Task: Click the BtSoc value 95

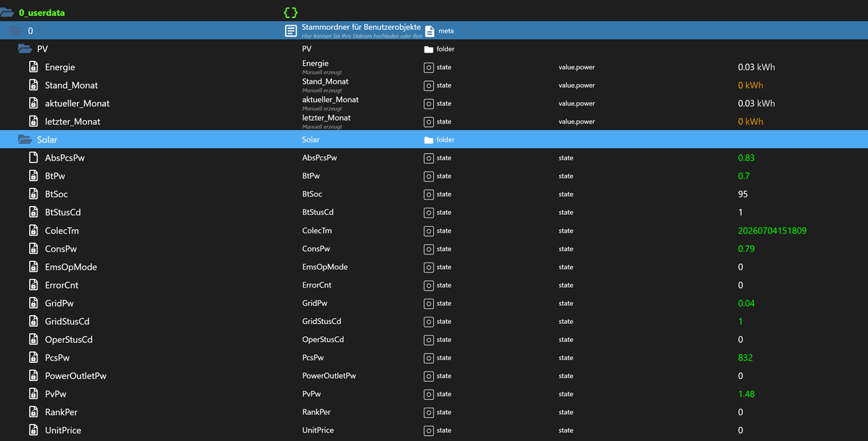Action: [743, 194]
